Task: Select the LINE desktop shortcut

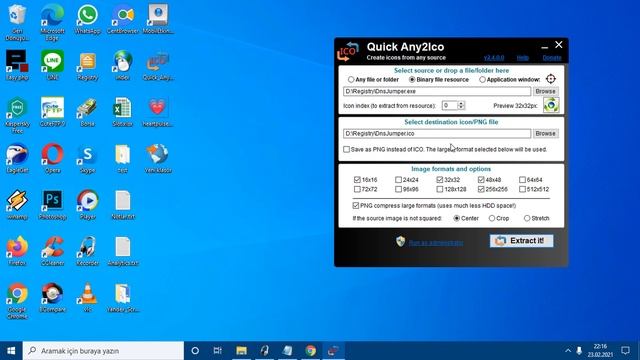Action: click(x=52, y=65)
